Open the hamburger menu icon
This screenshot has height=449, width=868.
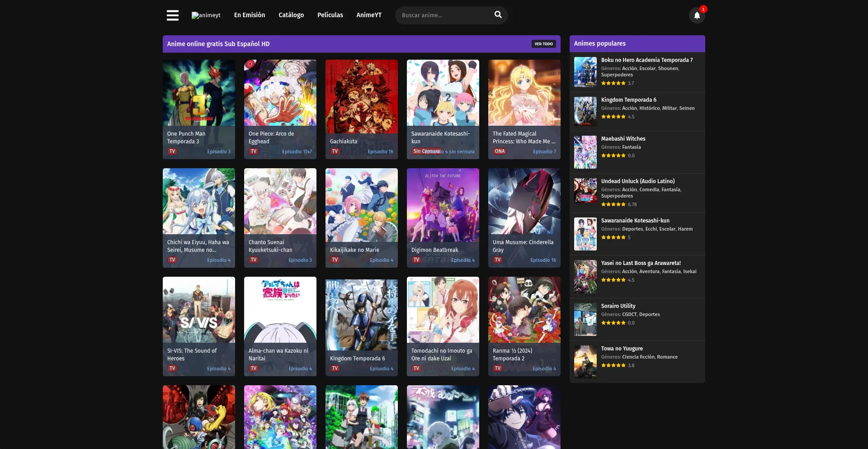pyautogui.click(x=172, y=15)
